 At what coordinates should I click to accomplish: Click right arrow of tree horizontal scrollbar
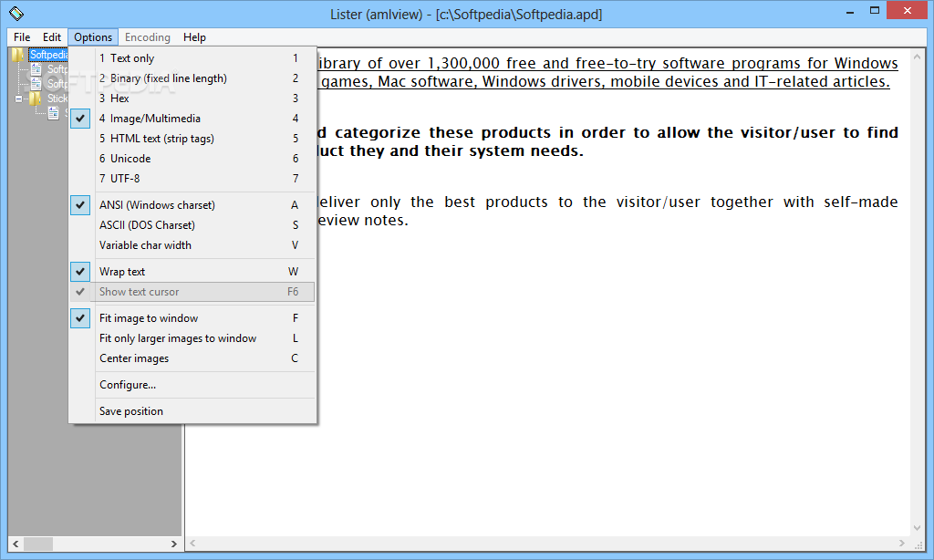click(174, 544)
